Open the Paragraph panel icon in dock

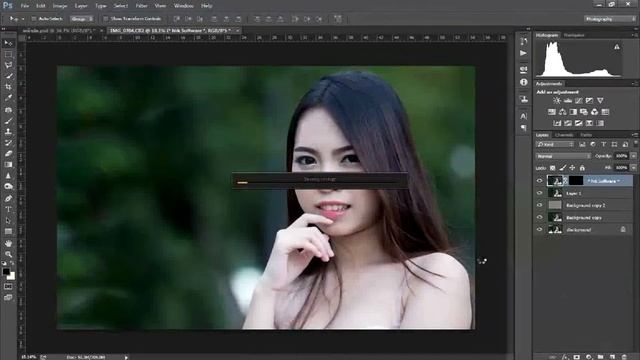tap(524, 128)
